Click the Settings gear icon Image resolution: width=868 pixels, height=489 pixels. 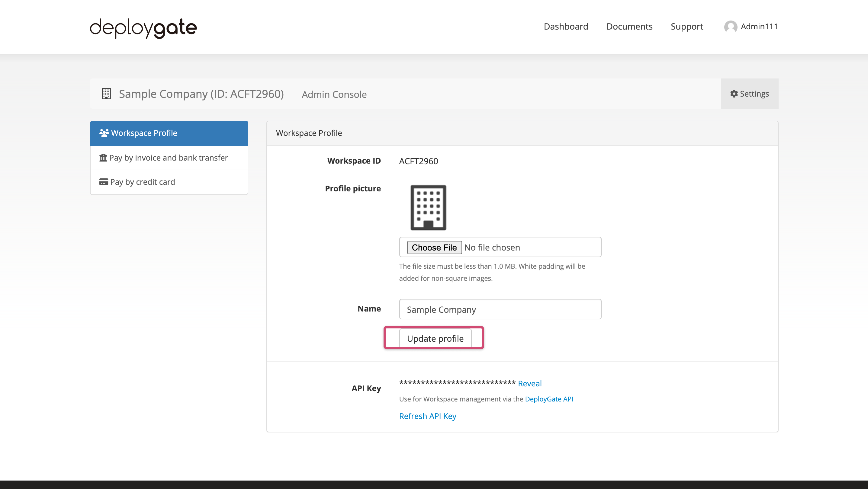click(734, 94)
